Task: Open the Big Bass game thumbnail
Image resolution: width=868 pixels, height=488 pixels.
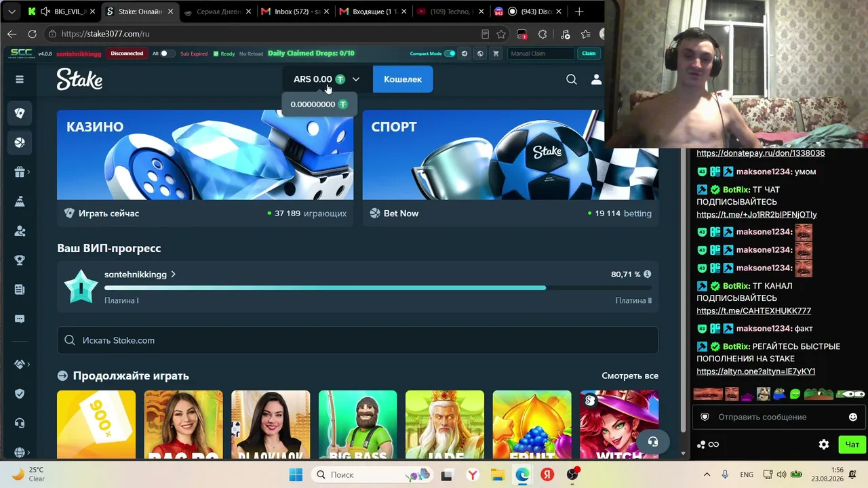Action: [357, 424]
